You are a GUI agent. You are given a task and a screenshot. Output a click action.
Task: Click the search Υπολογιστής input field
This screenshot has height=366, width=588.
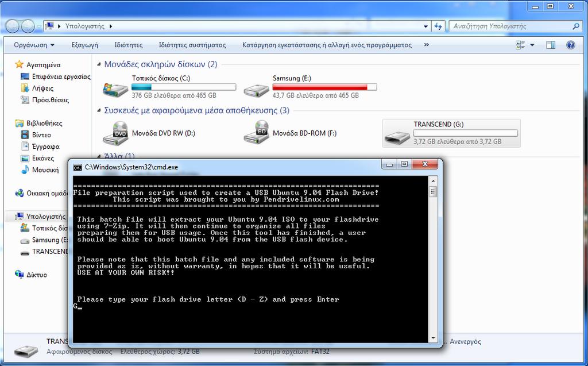coord(510,26)
